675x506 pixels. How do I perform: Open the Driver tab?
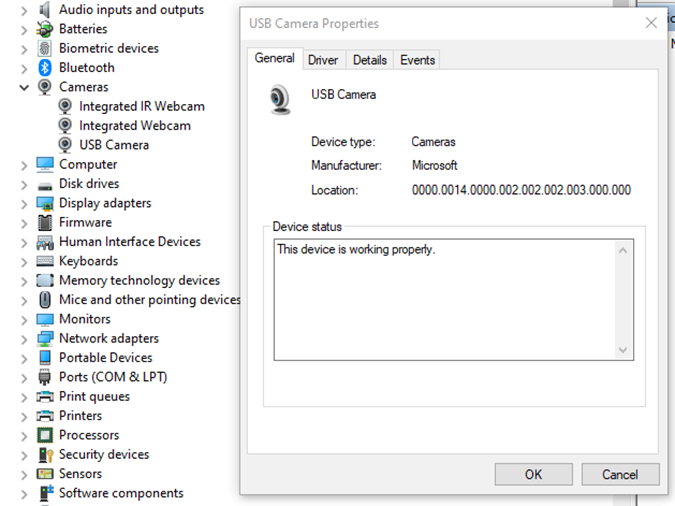323,60
